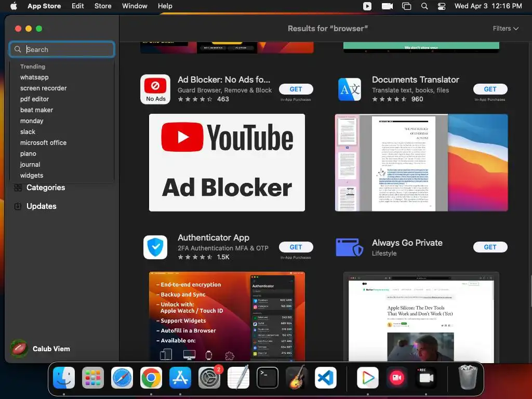Click the camera icon in menu bar
The width and height of the screenshot is (532, 399).
387,6
